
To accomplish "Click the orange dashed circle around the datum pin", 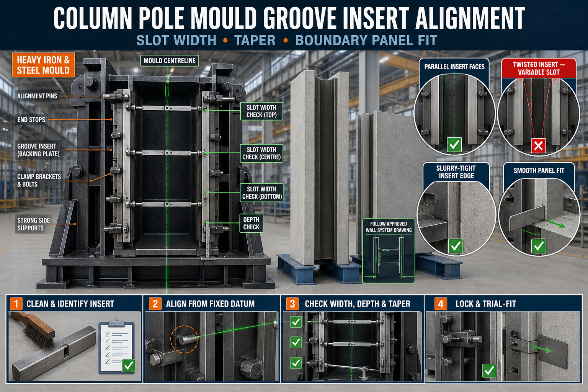I will click(184, 340).
